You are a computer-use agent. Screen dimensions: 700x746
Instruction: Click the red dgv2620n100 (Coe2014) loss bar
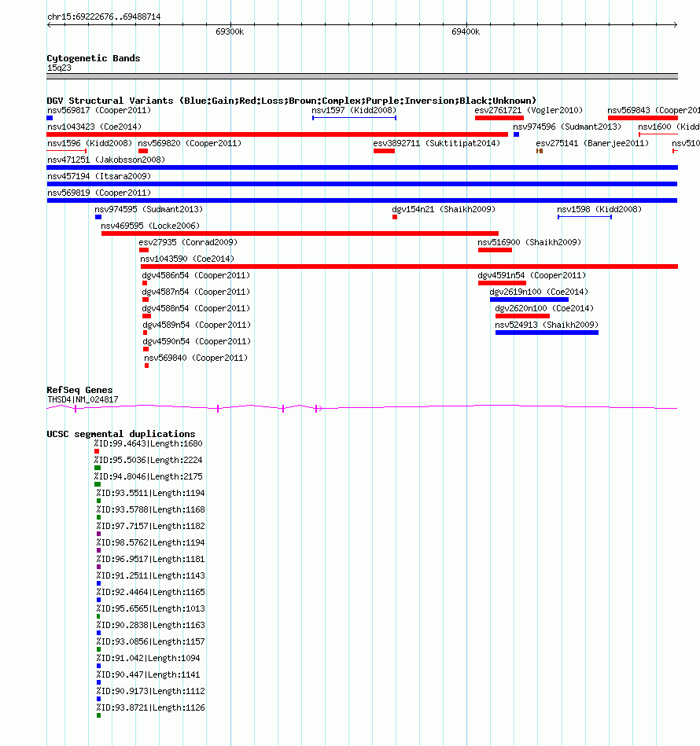(522, 316)
